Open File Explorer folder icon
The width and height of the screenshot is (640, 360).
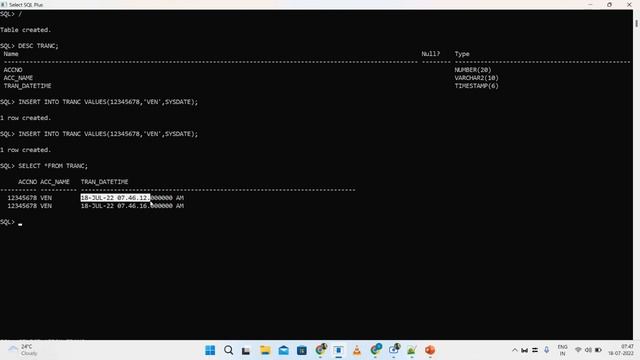coord(265,350)
